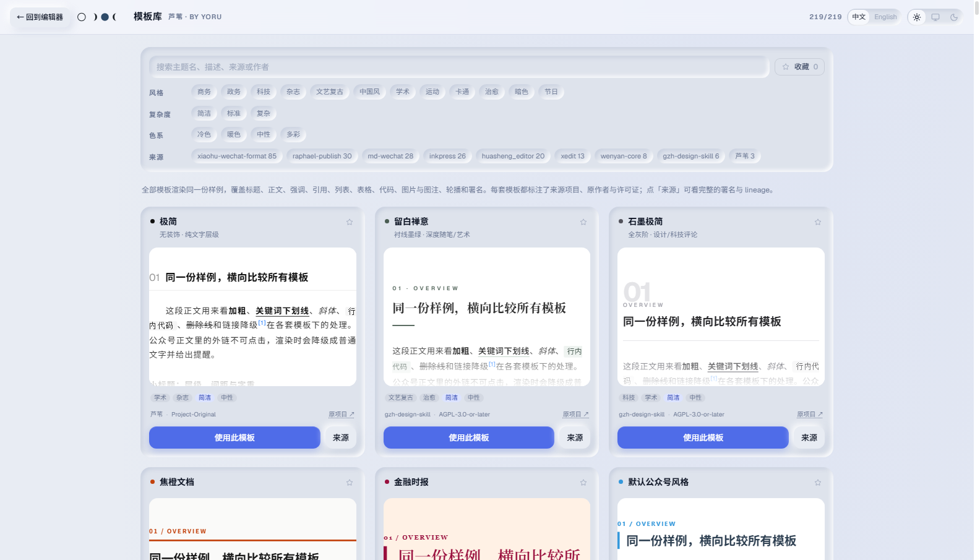Screen dimensions: 980x560
Task: Filter source huasheng_editor 20
Action: pyautogui.click(x=513, y=156)
